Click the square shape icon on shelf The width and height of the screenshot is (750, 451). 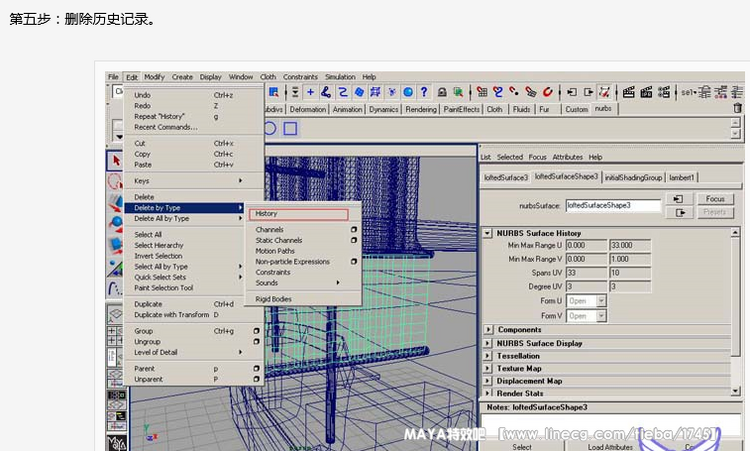coord(290,128)
